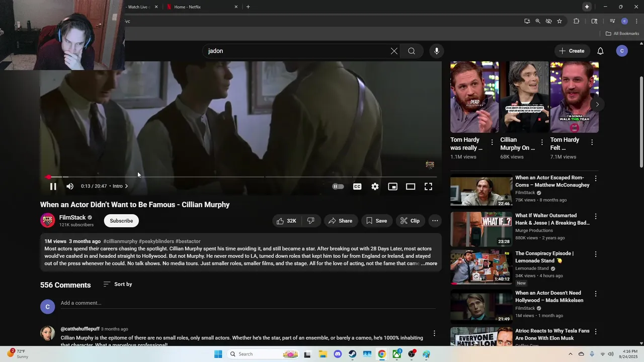This screenshot has width=644, height=362.
Task: Toggle closed captions CC button
Action: click(357, 187)
